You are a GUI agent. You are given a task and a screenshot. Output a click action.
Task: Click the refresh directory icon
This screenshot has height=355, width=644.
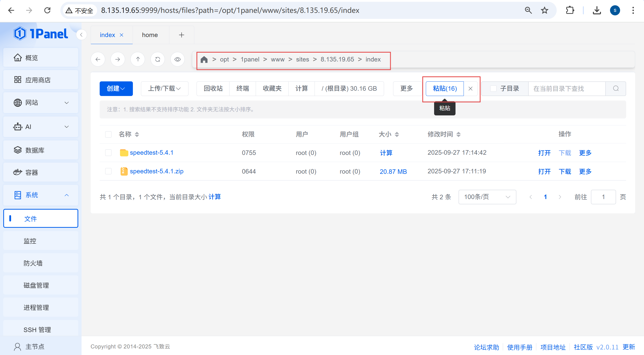pyautogui.click(x=158, y=59)
